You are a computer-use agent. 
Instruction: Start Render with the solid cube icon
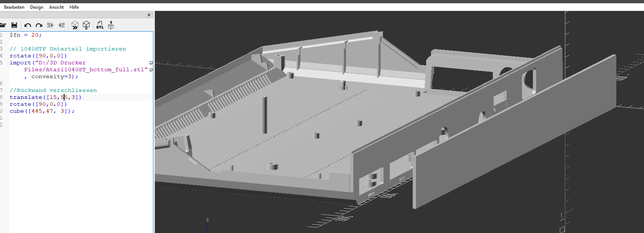tap(86, 25)
